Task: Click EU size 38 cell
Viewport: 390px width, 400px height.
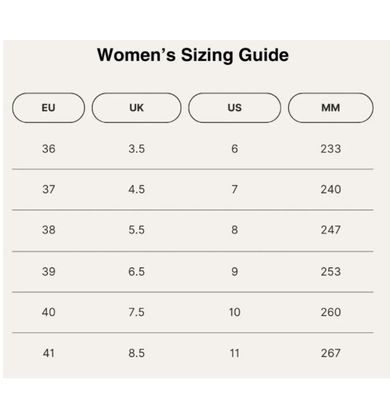Action: 49,230
